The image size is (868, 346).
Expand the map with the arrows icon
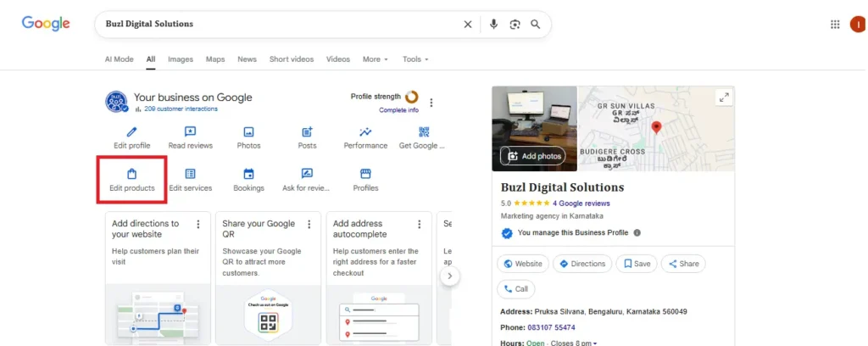tap(724, 98)
